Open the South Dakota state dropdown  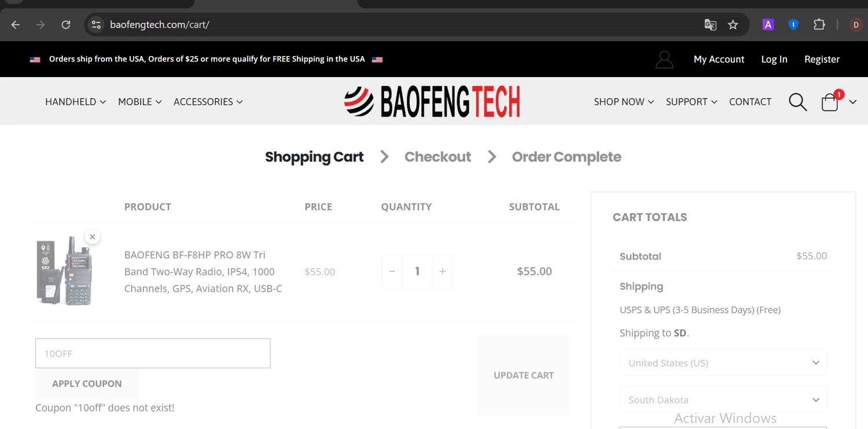(723, 400)
